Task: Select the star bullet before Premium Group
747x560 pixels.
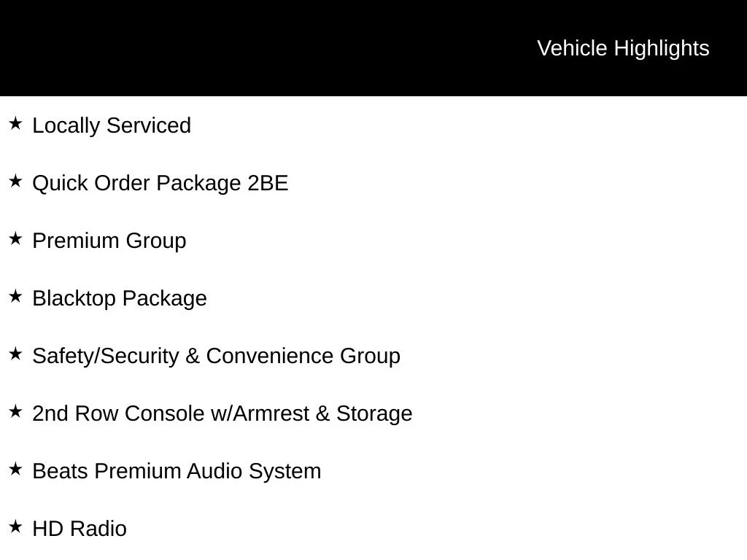Action: [15, 239]
